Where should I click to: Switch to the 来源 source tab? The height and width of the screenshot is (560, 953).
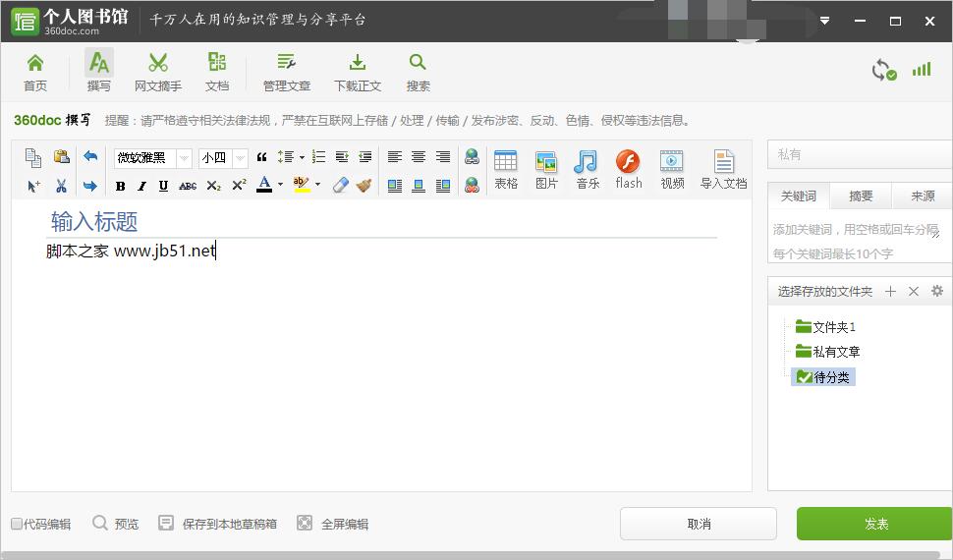(922, 196)
